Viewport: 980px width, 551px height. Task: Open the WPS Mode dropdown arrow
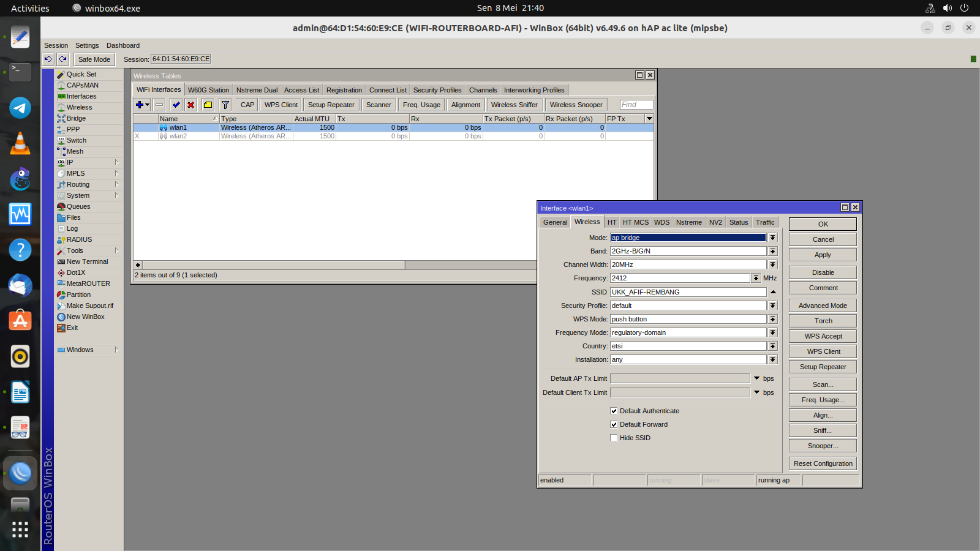[773, 319]
